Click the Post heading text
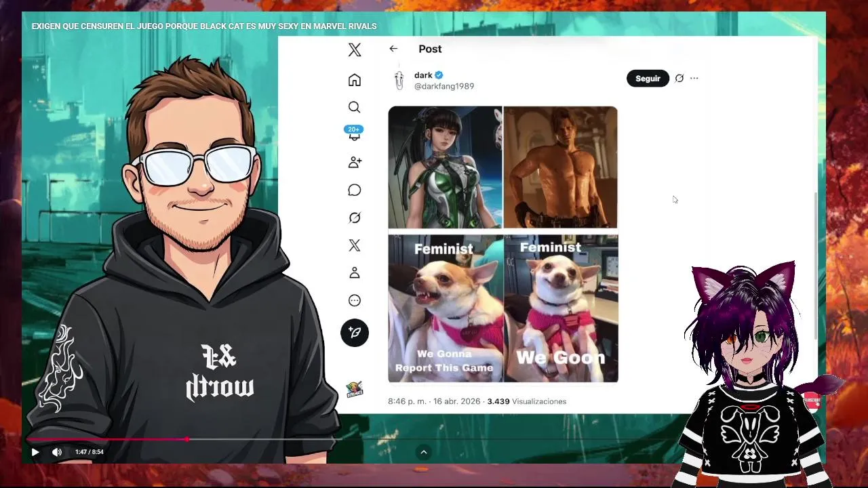 pos(430,49)
